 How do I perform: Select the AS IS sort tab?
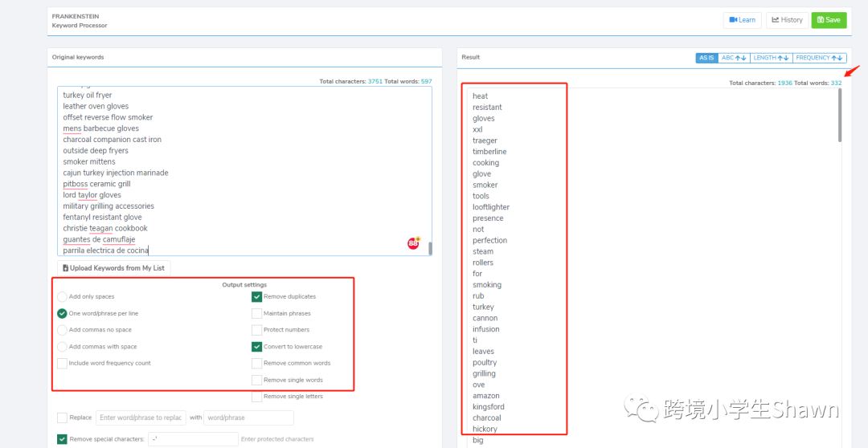click(x=707, y=58)
